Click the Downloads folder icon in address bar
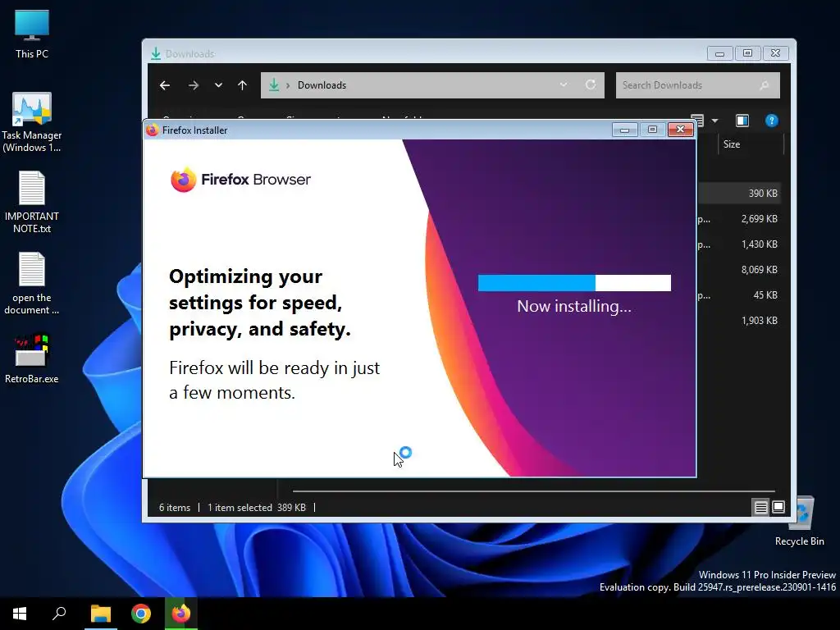 (274, 84)
